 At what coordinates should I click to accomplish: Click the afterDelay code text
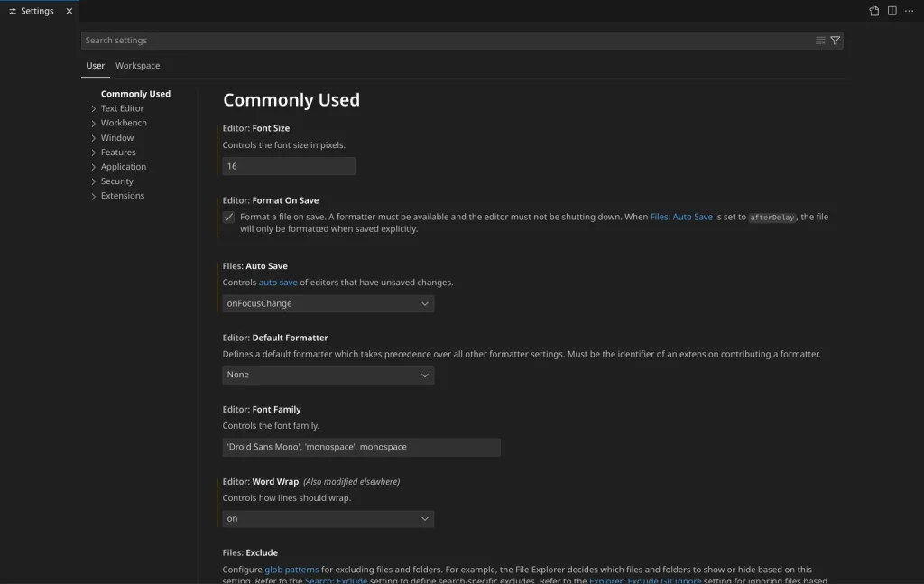tap(772, 218)
